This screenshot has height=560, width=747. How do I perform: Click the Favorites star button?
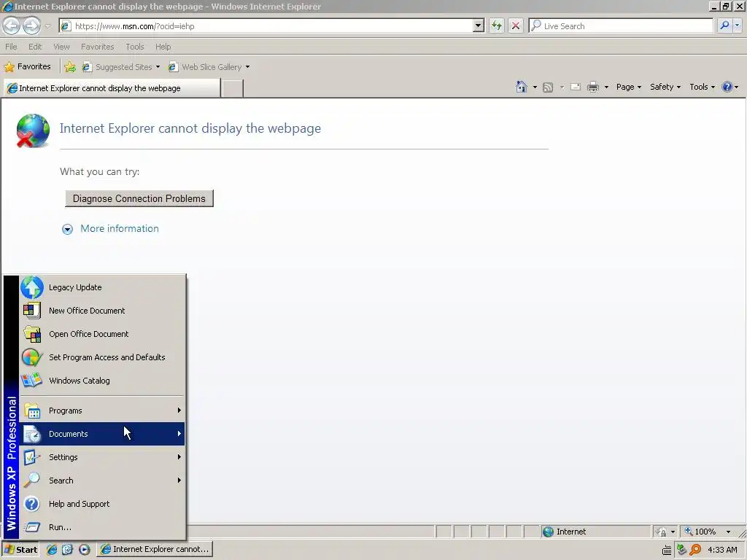[27, 66]
